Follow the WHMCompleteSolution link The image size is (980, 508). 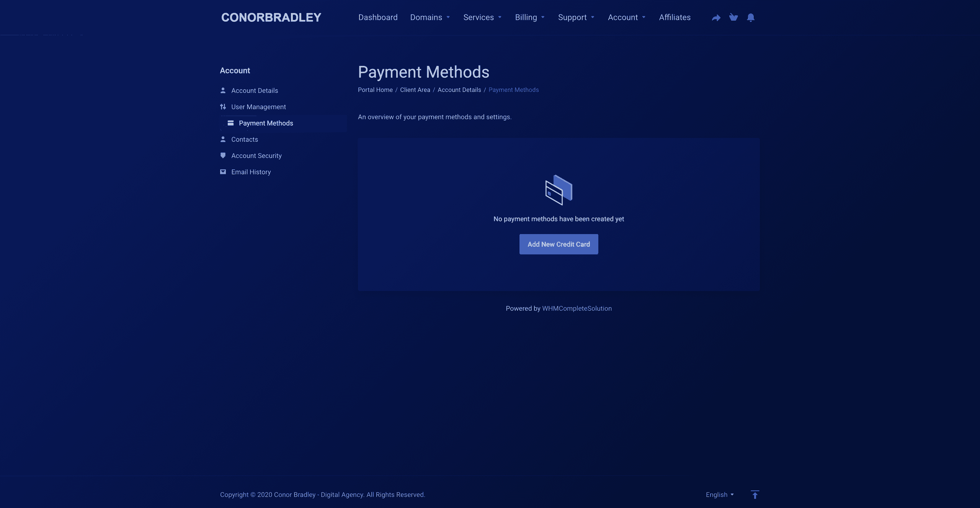point(577,308)
